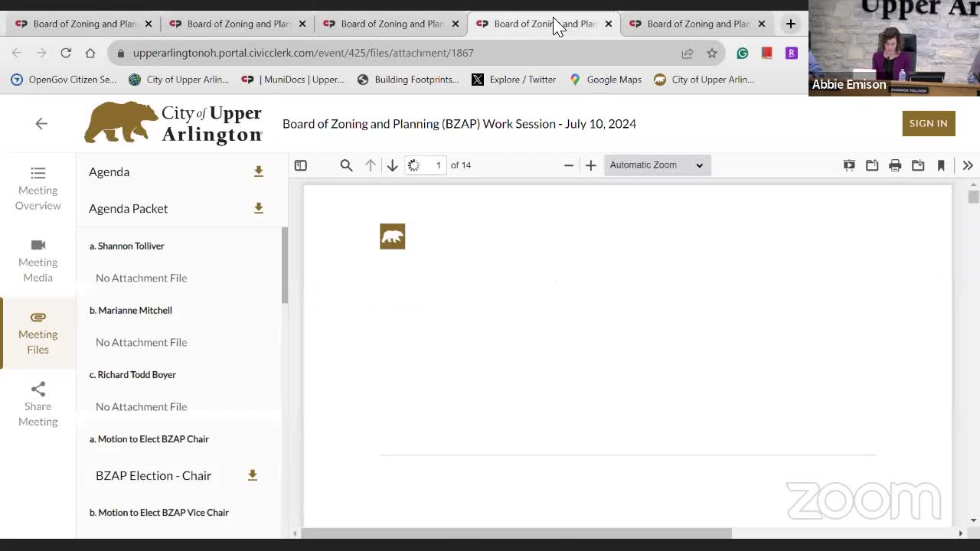Click the SIGN IN button
The image size is (980, 551).
928,123
